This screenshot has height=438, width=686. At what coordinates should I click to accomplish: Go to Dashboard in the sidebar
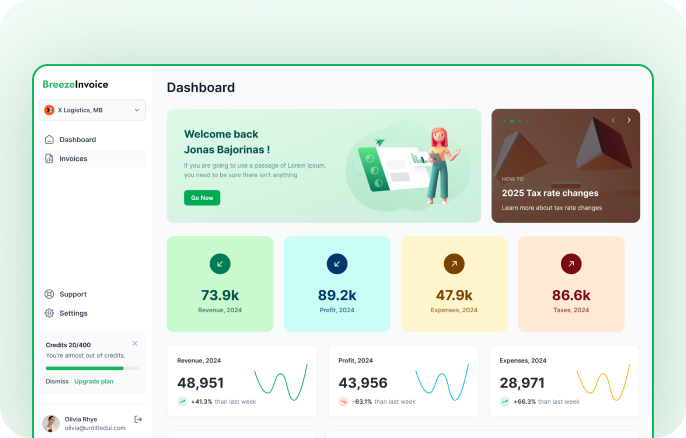[92, 140]
